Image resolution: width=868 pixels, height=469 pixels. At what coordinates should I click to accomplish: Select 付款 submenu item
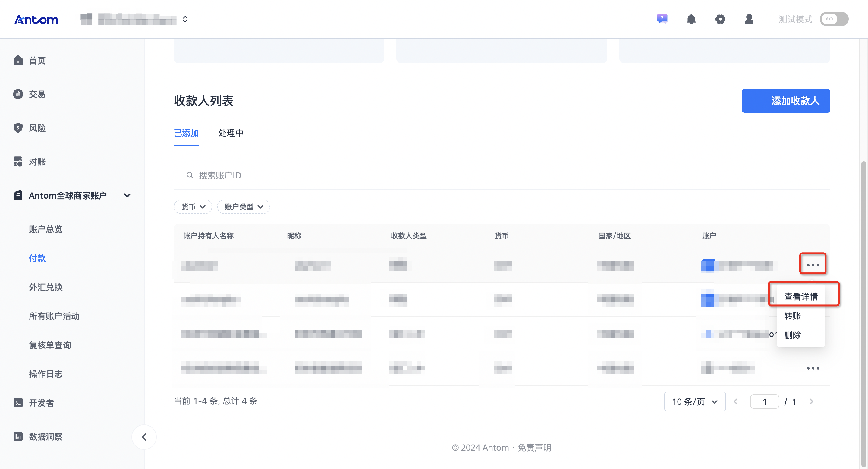point(37,258)
